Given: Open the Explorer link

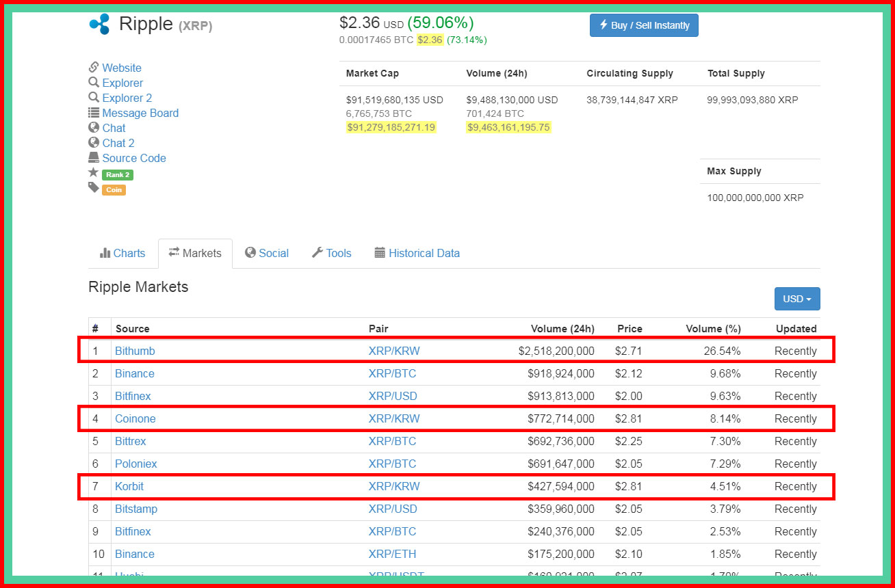Looking at the screenshot, I should coord(122,83).
